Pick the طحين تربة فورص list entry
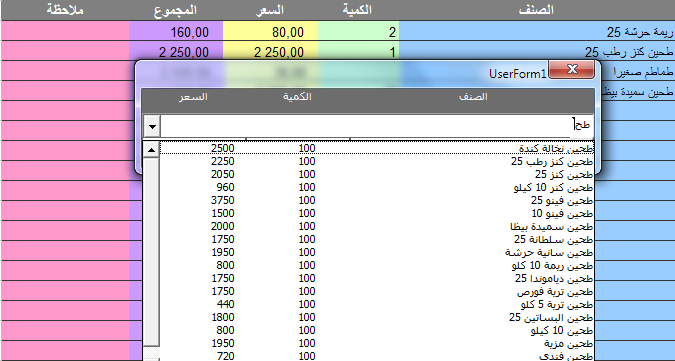675x361 pixels. [x=377, y=291]
